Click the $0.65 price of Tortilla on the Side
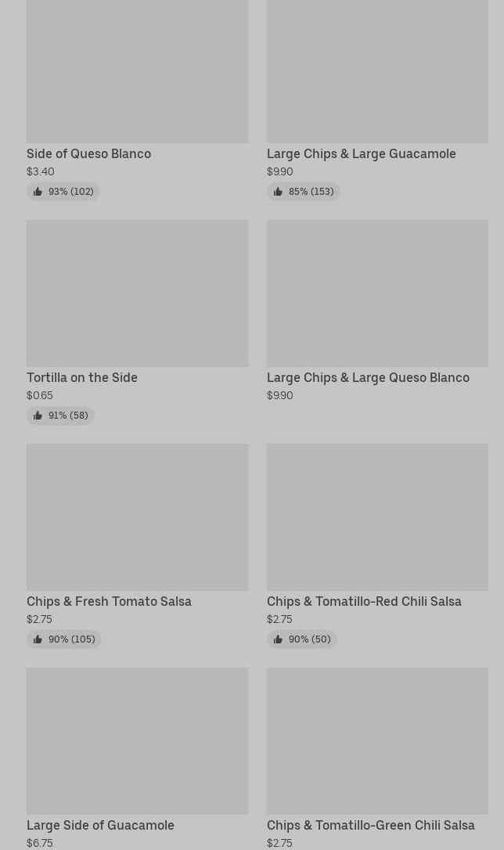The image size is (504, 850). coord(40,396)
